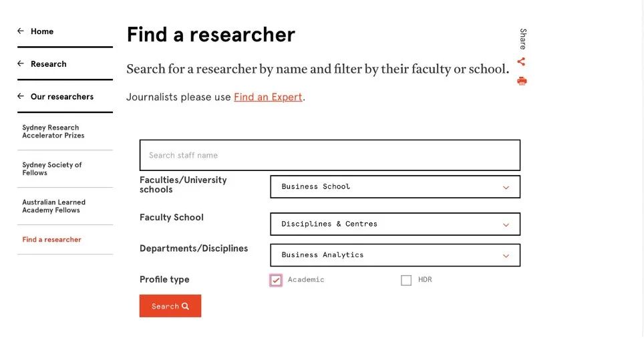Navigate to Our researchers section
The image size is (644, 338).
(62, 96)
